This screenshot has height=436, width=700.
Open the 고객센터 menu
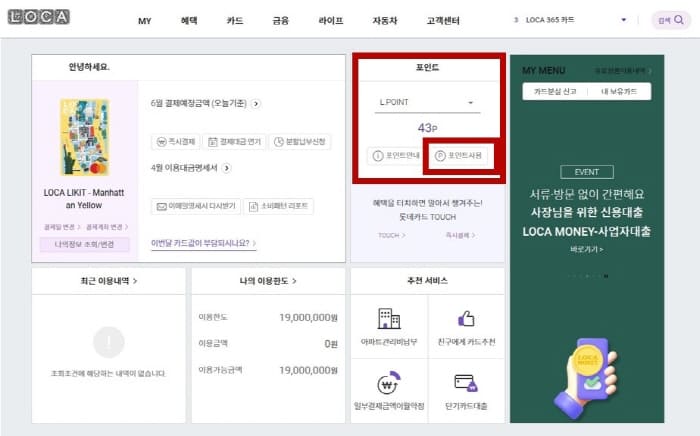(443, 21)
